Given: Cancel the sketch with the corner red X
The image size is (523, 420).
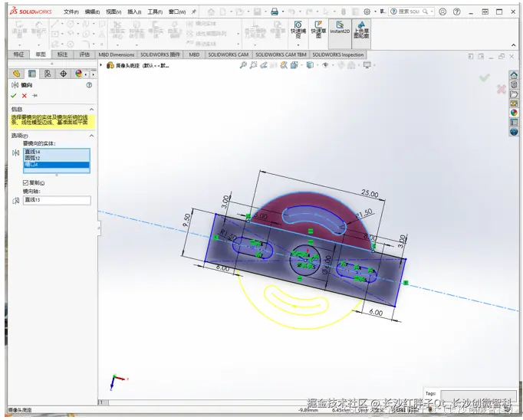Looking at the screenshot, I should pos(501,89).
